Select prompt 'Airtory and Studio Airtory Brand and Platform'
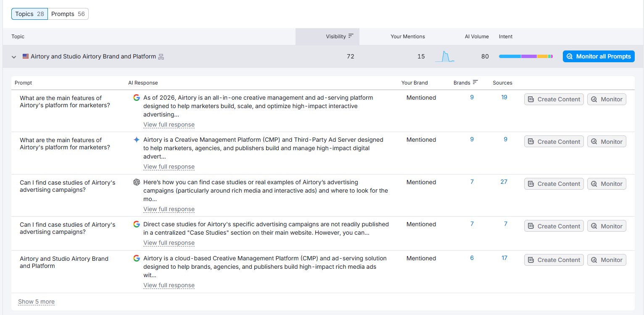Image resolution: width=644 pixels, height=315 pixels. click(64, 262)
